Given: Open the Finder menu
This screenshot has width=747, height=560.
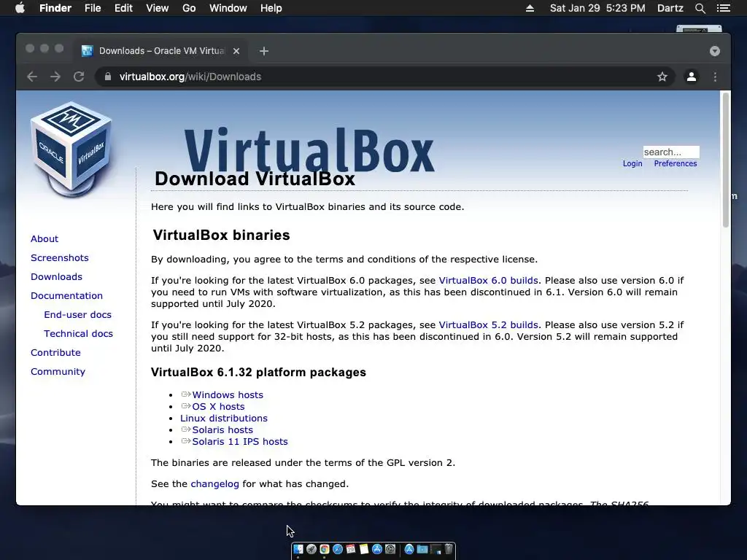Looking at the screenshot, I should [x=55, y=8].
